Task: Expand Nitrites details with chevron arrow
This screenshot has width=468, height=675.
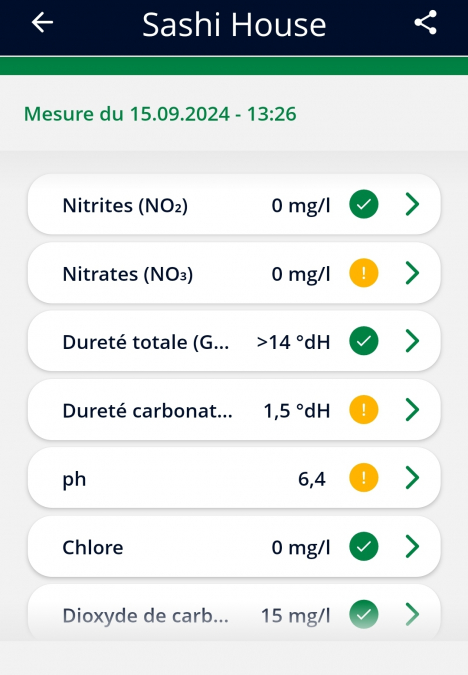Action: (x=412, y=204)
